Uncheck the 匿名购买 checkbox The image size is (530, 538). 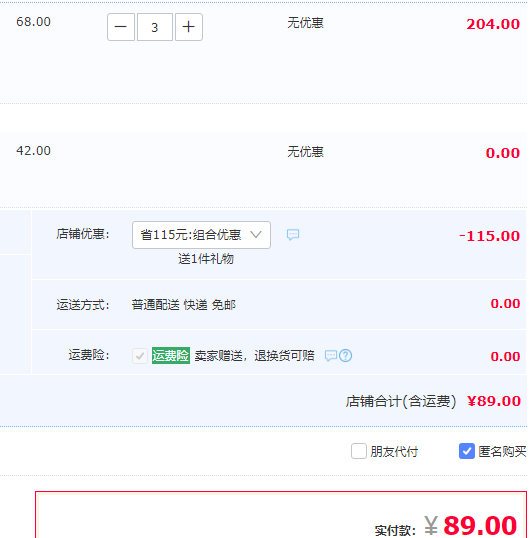pos(467,451)
